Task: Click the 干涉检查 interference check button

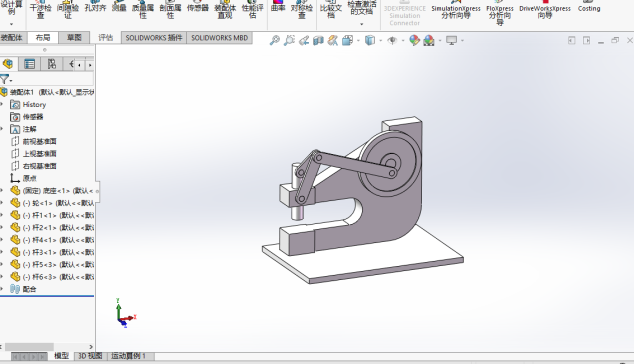Action: (40, 10)
